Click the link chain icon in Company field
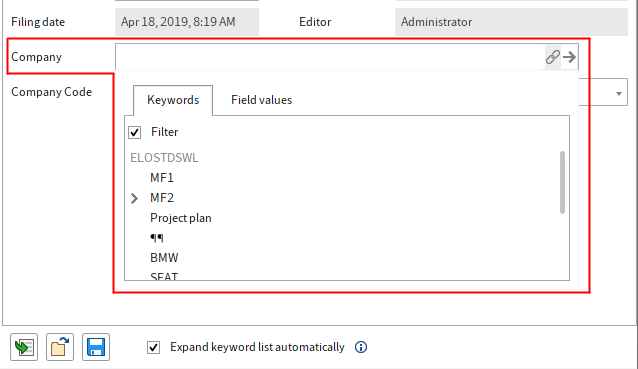This screenshot has height=369, width=638. (553, 57)
